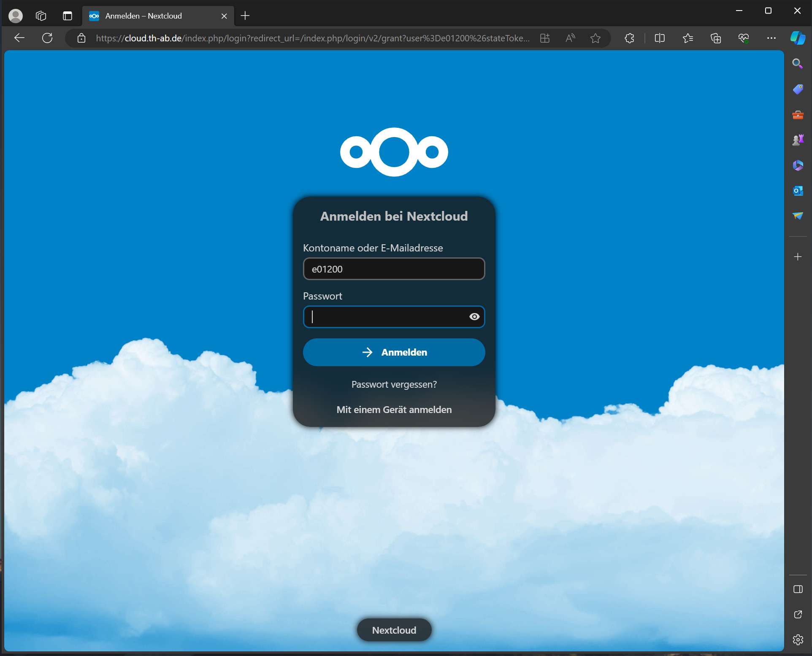Add sidebar app with plus icon
812x656 pixels.
[x=798, y=257]
